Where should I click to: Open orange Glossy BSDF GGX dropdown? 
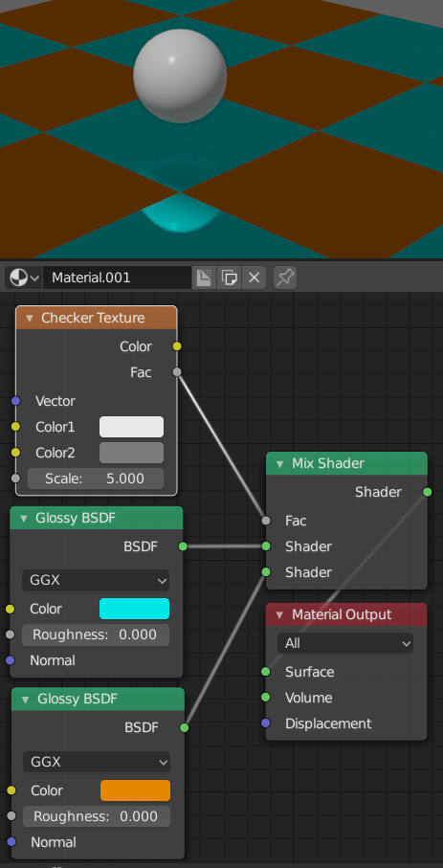[x=97, y=762]
